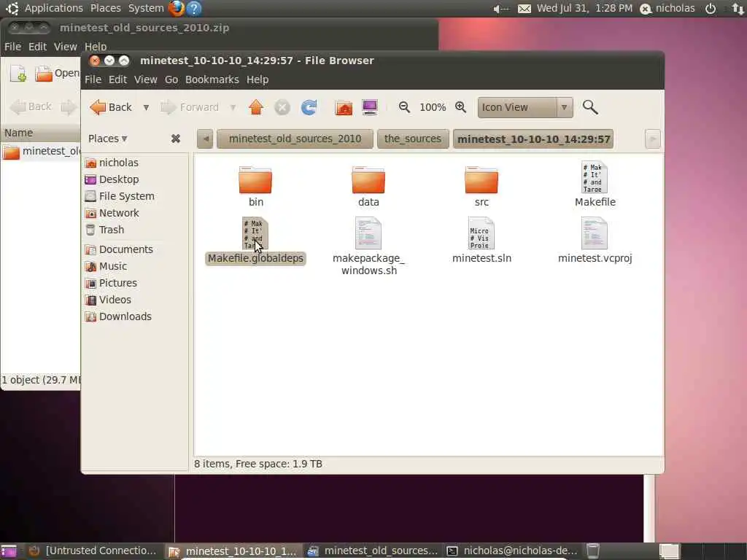This screenshot has width=747, height=560.
Task: Click the Show Desktop button in bottom panel
Action: coord(9,551)
